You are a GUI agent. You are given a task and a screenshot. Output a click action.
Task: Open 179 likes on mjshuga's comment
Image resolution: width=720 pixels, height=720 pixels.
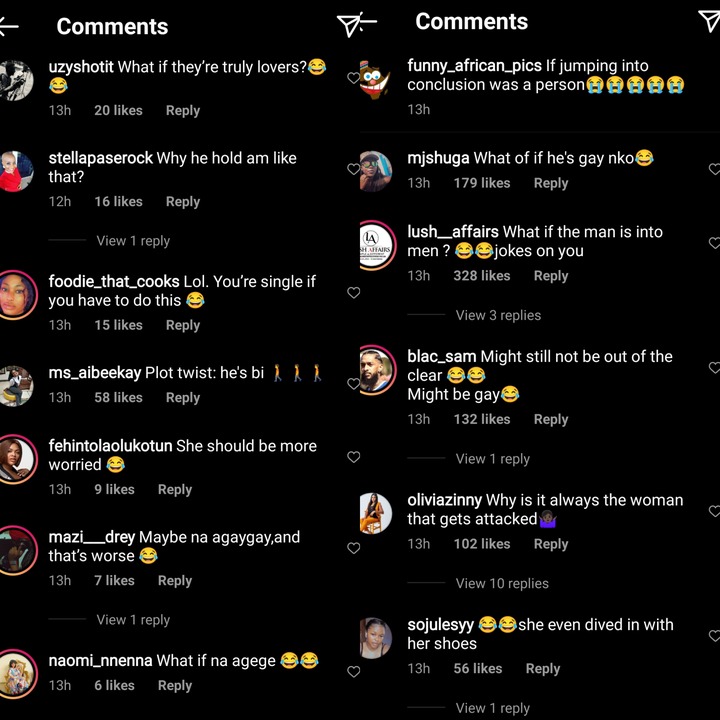482,183
